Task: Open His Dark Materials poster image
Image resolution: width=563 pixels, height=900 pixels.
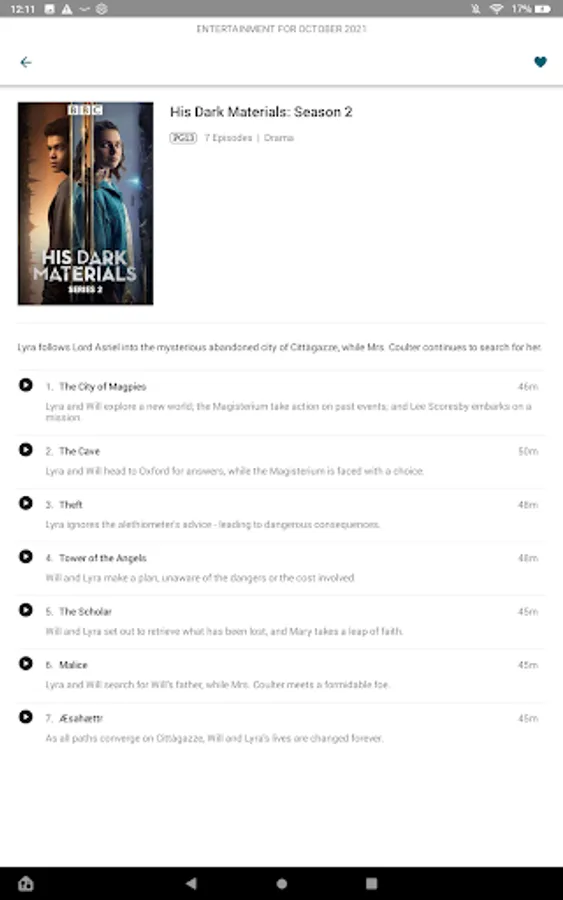Action: coord(86,203)
